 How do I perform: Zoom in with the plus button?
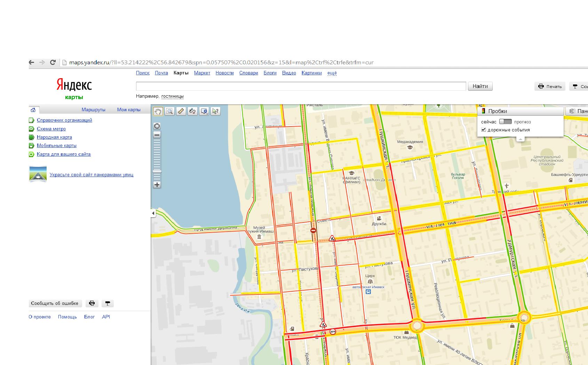157,185
